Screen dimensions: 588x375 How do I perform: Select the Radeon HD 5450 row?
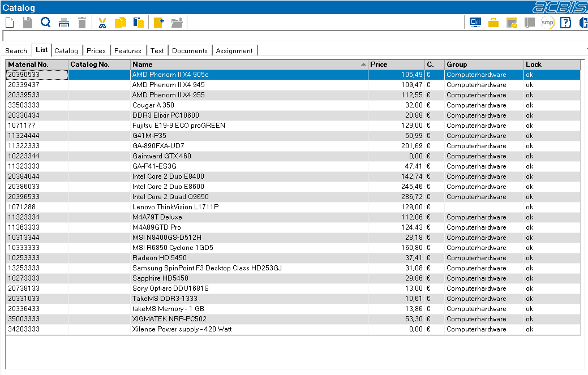(x=293, y=258)
